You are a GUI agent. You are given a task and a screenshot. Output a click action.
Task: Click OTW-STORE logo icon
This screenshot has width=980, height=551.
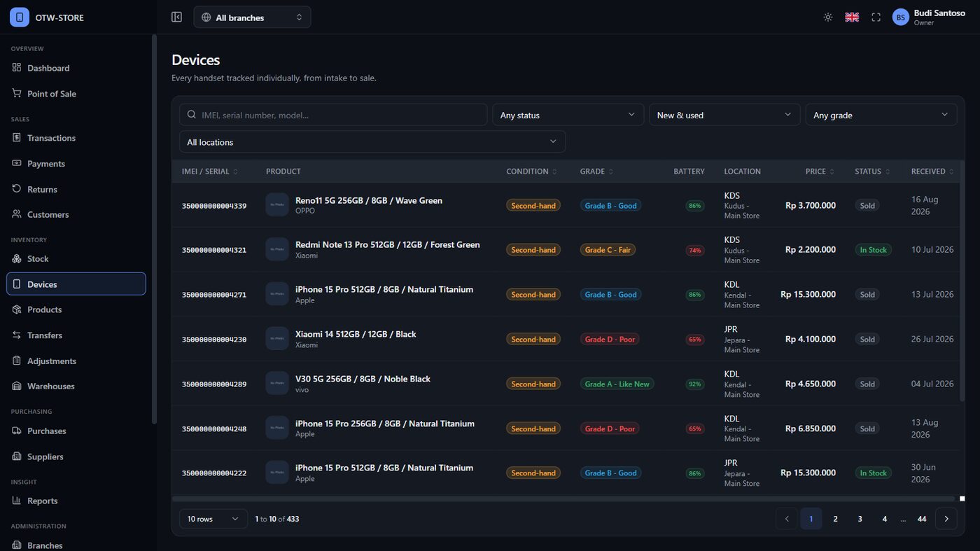tap(20, 18)
